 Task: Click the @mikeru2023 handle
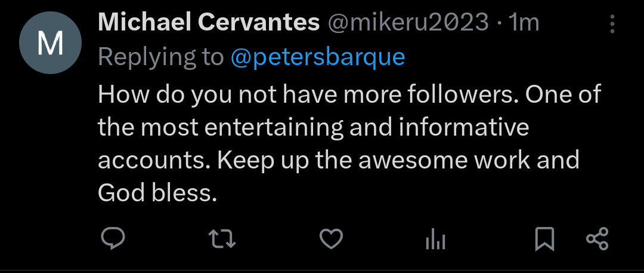click(407, 23)
